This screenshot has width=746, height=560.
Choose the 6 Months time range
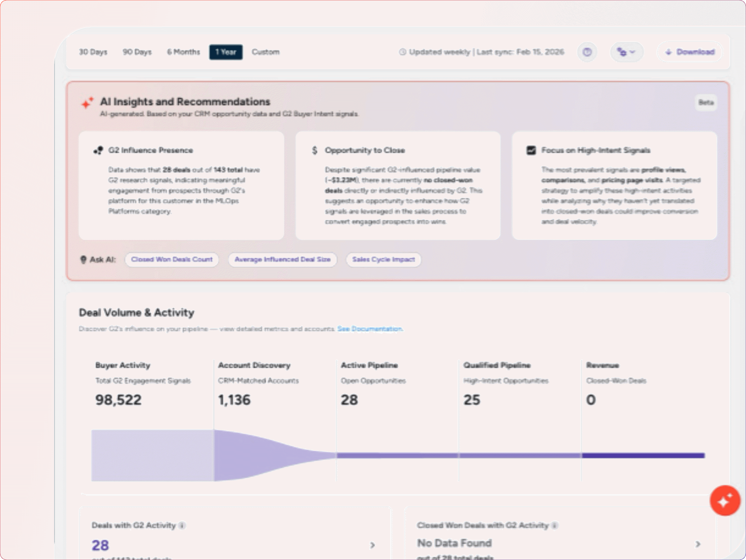tap(183, 52)
